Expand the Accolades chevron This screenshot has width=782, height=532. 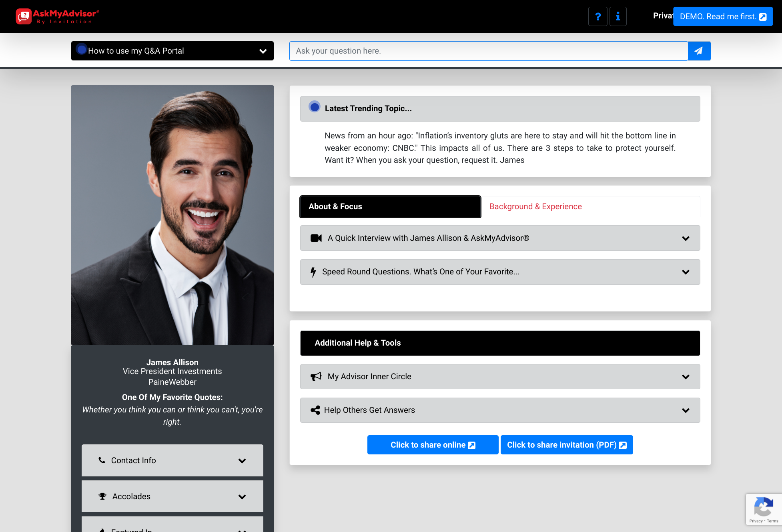pyautogui.click(x=242, y=497)
